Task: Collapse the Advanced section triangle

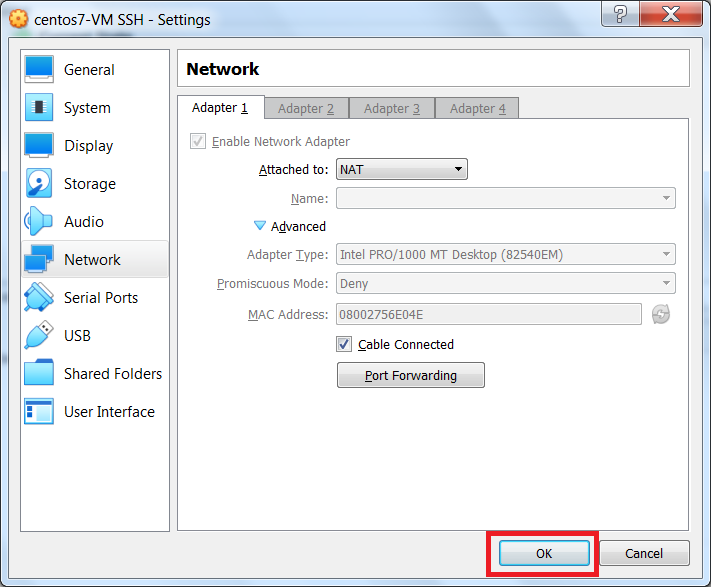Action: click(x=260, y=227)
